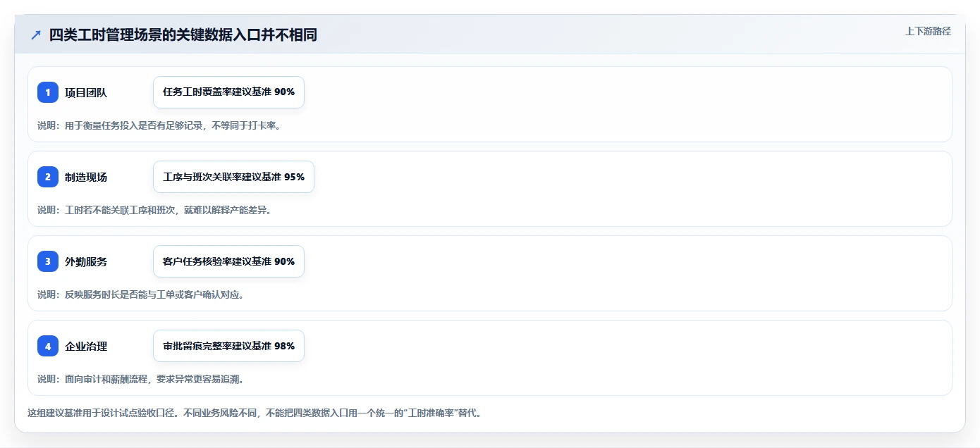Click the 企业治理 description about 审计和薪酬流程

tap(140, 379)
